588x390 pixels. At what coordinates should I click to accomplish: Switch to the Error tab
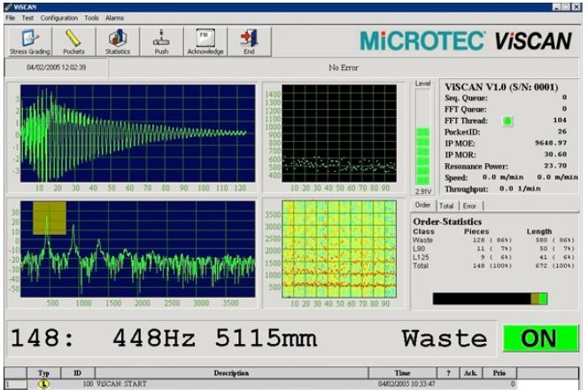coord(469,206)
